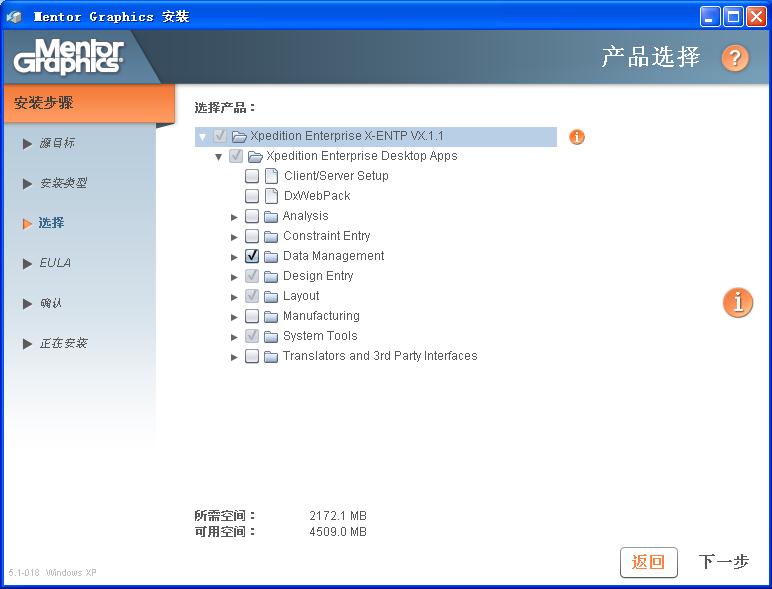This screenshot has height=589, width=772.
Task: Minimize the Mentor Graphics installer window
Action: (x=709, y=17)
